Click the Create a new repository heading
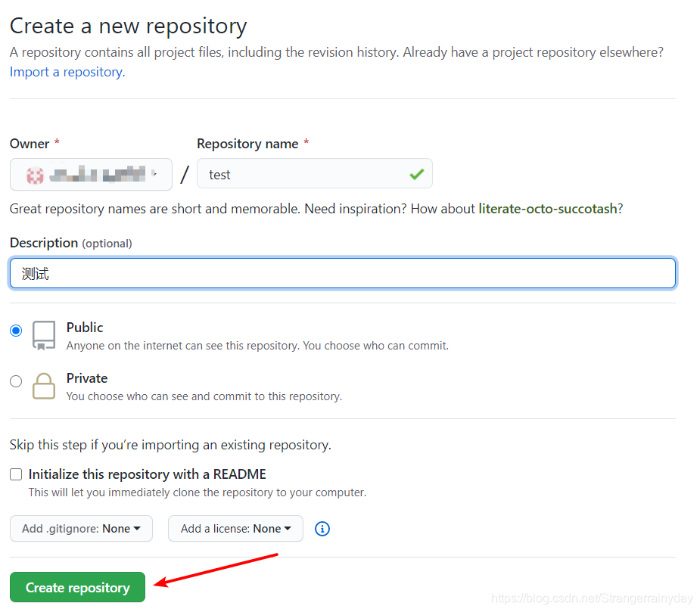Screen dimensions: 700x612 (x=128, y=26)
